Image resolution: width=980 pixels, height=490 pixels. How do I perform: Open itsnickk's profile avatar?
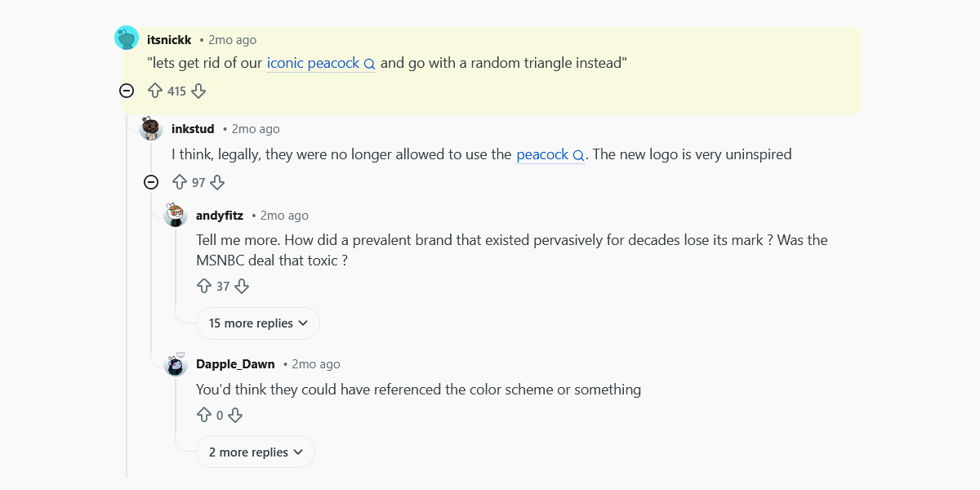coord(127,38)
